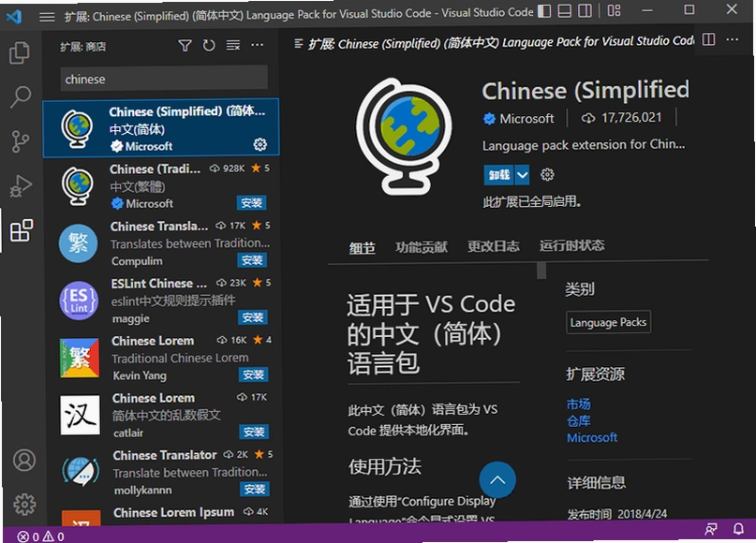Screen dimensions: 756x543
Task: Toggle secondary side bar layout icon
Action: (x=585, y=10)
